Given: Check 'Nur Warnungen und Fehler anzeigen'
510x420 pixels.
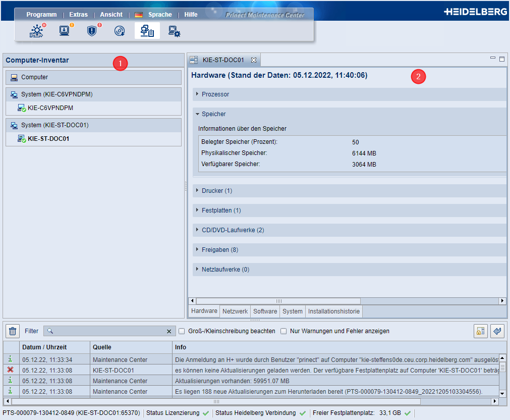Looking at the screenshot, I should 284,331.
